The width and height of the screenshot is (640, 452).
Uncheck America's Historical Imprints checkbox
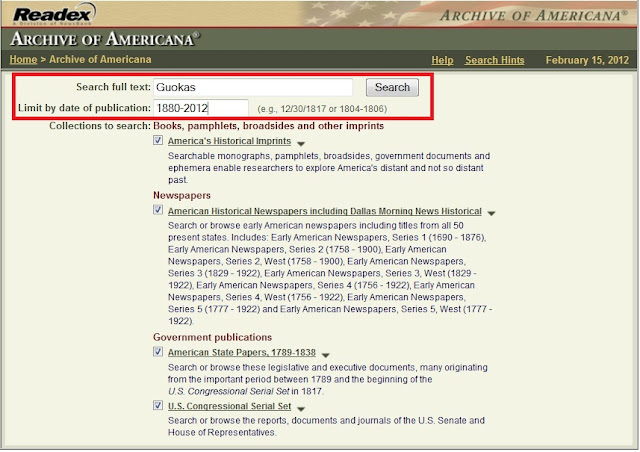pyautogui.click(x=158, y=140)
